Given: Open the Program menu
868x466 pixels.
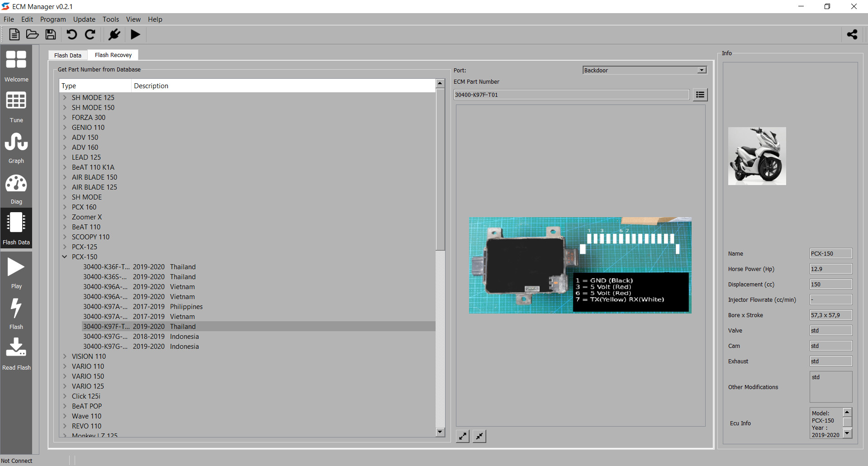Looking at the screenshot, I should (x=53, y=19).
